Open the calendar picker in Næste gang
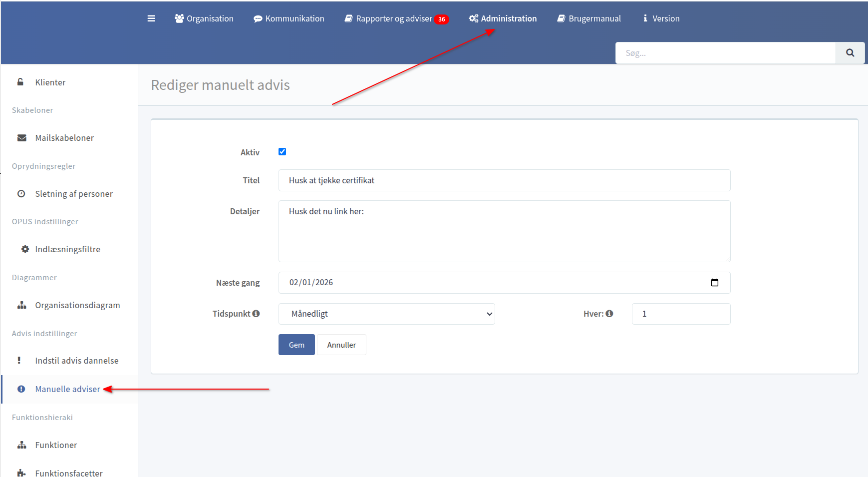Image resolution: width=868 pixels, height=477 pixels. [714, 283]
